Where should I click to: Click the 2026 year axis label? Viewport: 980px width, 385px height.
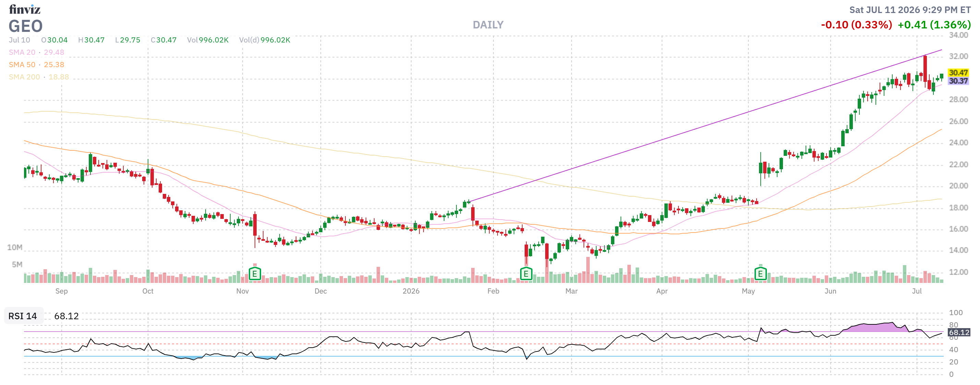tap(411, 291)
